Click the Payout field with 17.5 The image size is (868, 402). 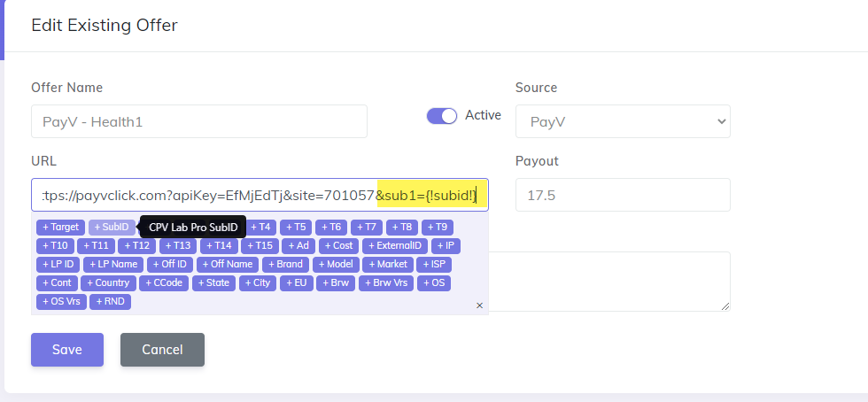[622, 195]
